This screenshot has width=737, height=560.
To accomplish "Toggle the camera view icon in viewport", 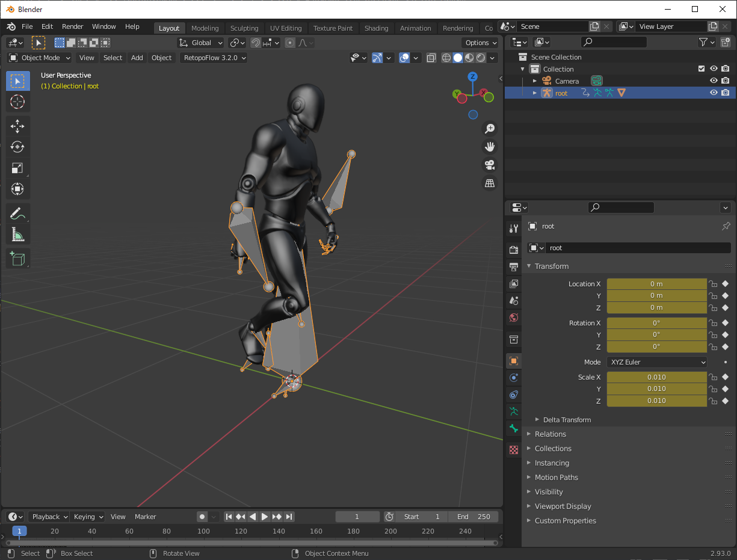I will click(490, 165).
